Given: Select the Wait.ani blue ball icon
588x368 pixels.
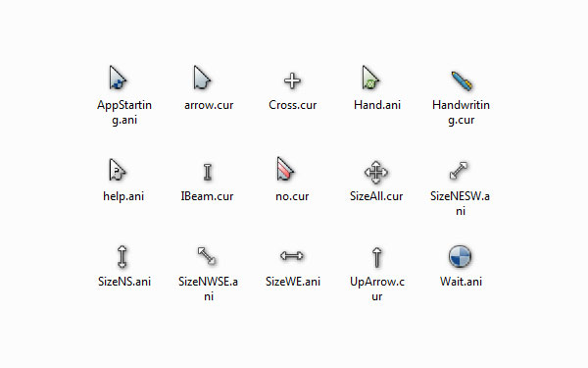Looking at the screenshot, I should (x=461, y=256).
